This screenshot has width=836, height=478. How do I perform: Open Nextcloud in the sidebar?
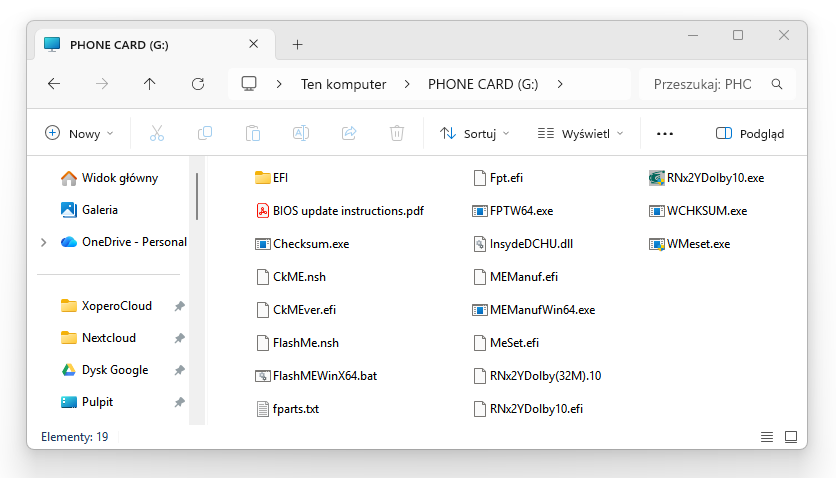[x=108, y=338]
